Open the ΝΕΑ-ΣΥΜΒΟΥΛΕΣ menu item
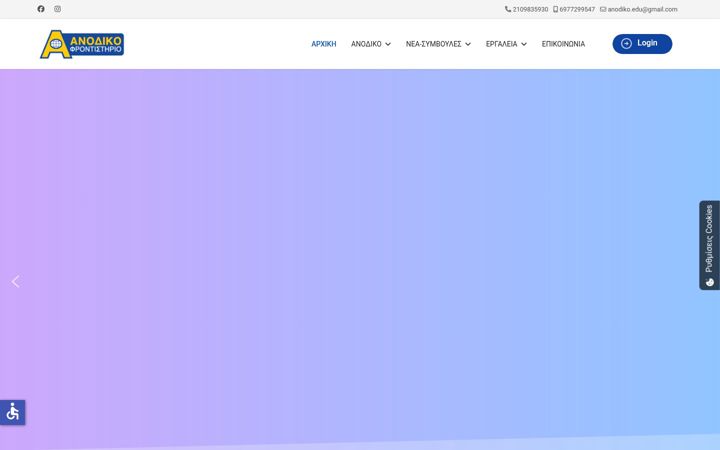 click(433, 44)
